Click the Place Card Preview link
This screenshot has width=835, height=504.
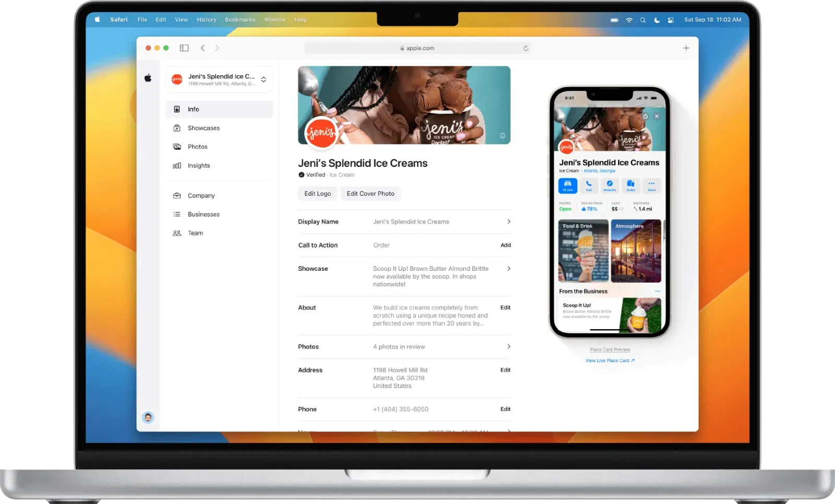coord(610,350)
